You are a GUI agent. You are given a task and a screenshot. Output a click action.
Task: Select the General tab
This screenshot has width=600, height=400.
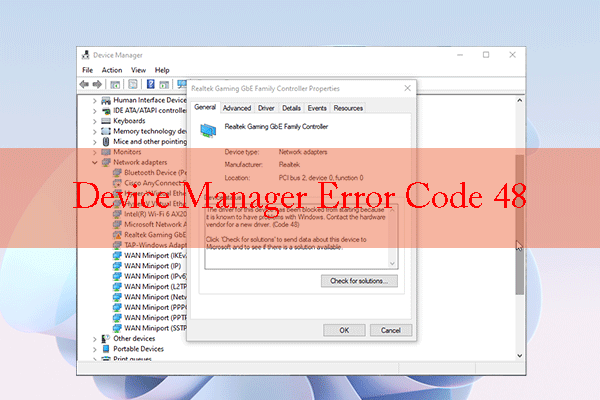(x=205, y=107)
